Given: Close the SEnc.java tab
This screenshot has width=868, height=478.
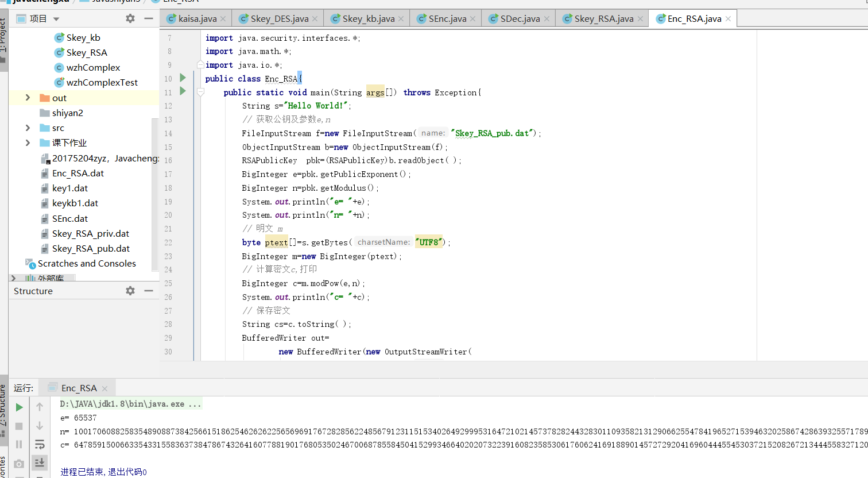Looking at the screenshot, I should pos(472,19).
